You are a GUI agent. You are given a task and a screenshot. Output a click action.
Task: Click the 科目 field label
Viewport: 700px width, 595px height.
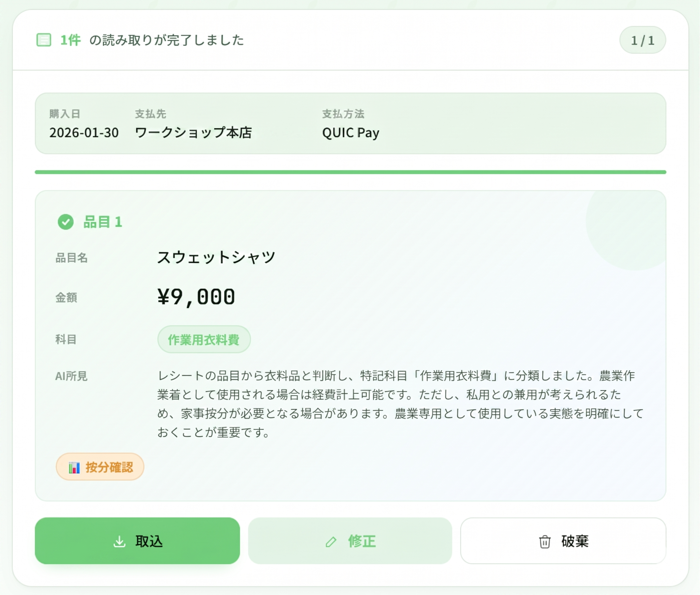click(66, 339)
